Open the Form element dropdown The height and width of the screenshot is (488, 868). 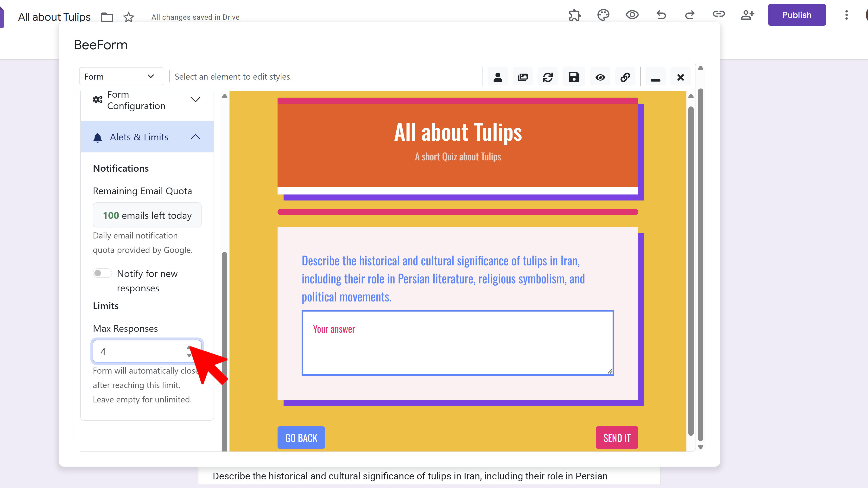click(x=121, y=76)
